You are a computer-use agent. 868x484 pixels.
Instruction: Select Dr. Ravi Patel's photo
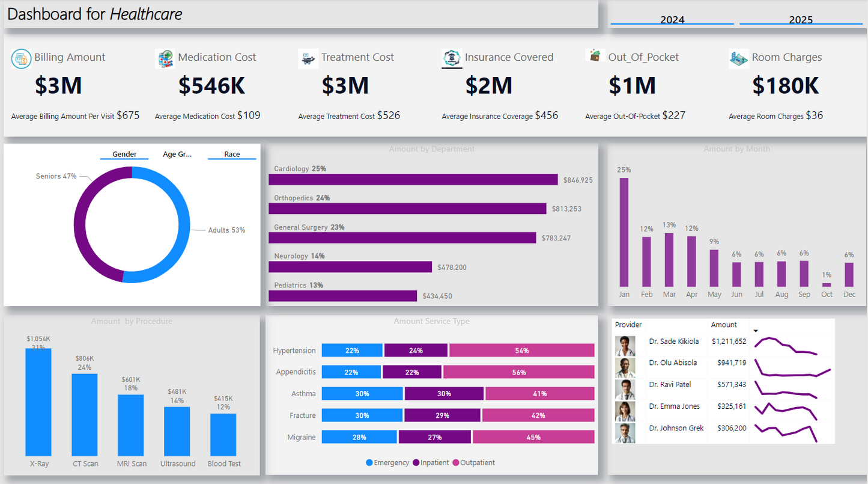tap(625, 389)
